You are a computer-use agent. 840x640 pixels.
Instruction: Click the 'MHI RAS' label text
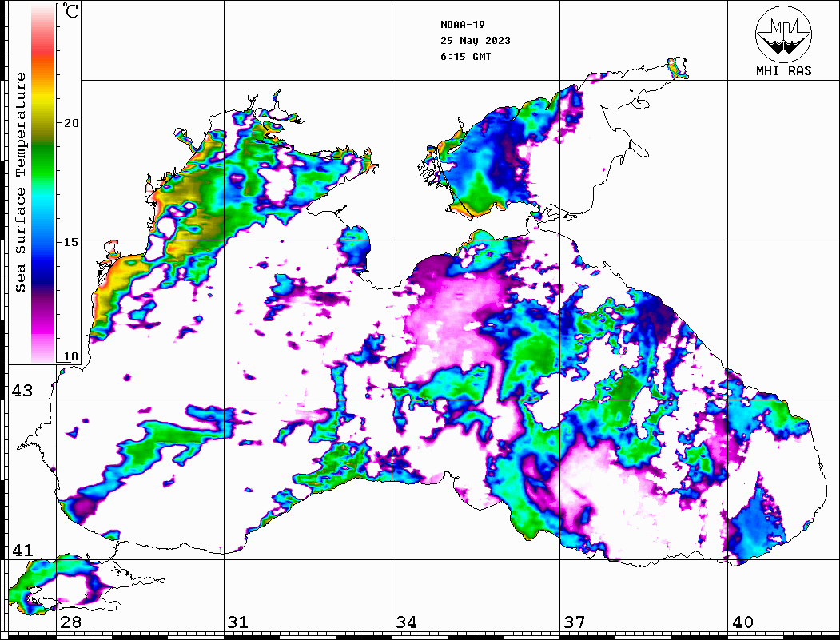(784, 70)
